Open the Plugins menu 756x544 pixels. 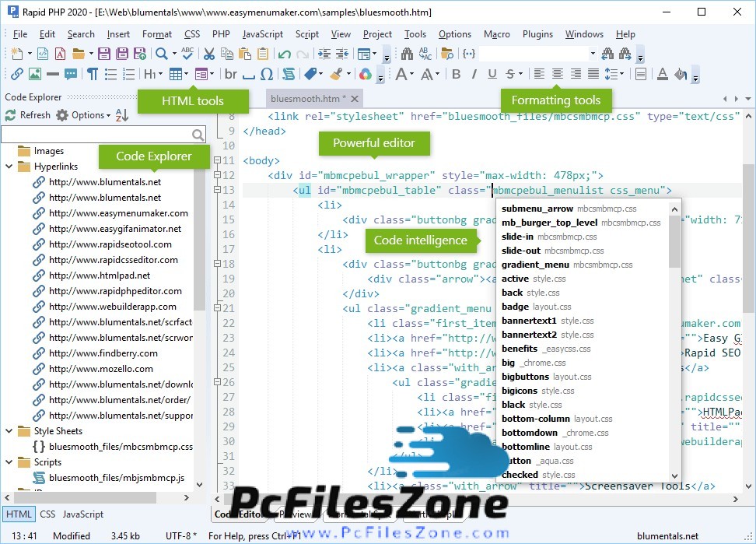537,34
